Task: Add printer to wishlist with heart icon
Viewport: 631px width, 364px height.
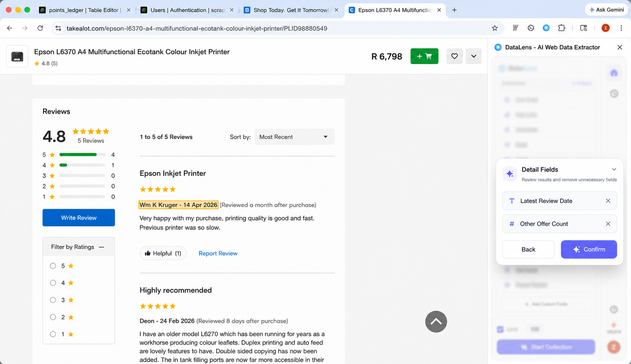Action: pos(454,56)
